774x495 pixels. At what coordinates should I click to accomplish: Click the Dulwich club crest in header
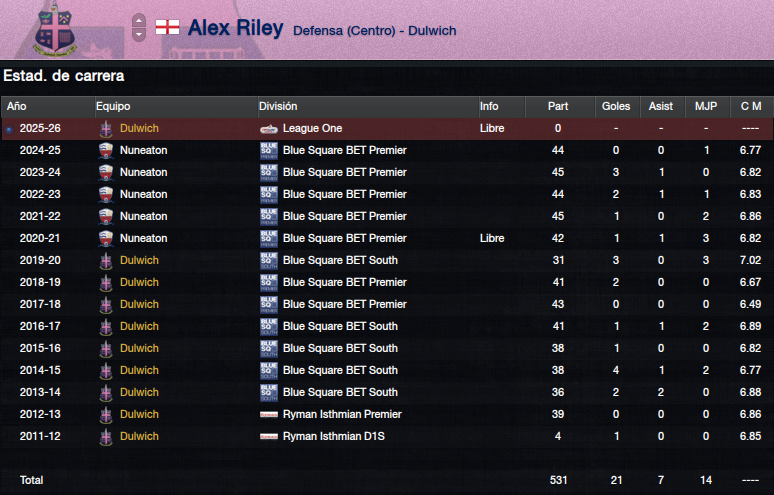pos(55,31)
